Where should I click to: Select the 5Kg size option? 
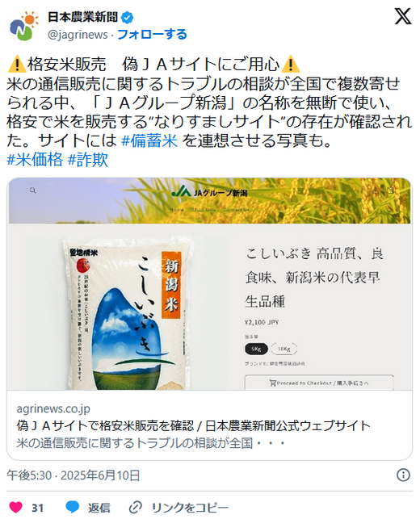256,349
